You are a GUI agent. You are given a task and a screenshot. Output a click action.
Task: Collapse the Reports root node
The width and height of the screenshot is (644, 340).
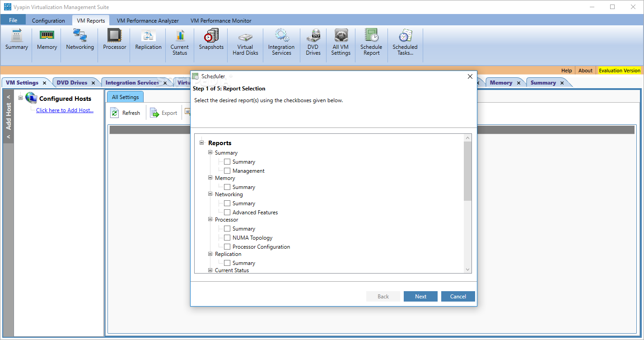coord(201,142)
